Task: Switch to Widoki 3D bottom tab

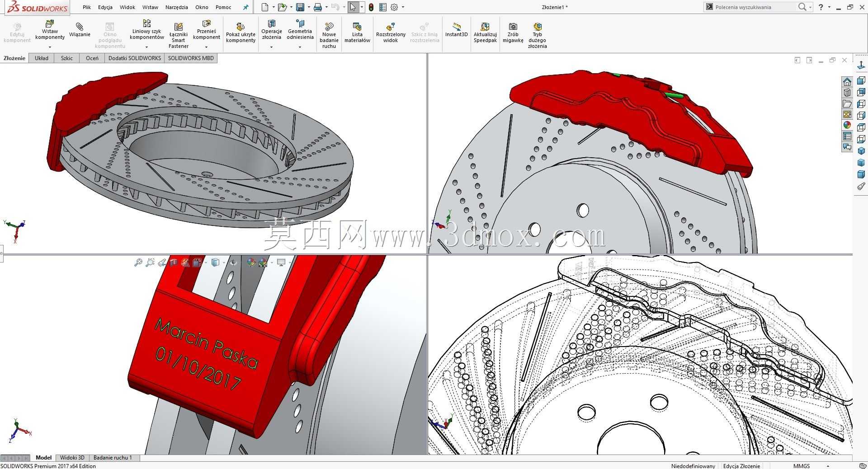Action: [x=72, y=458]
